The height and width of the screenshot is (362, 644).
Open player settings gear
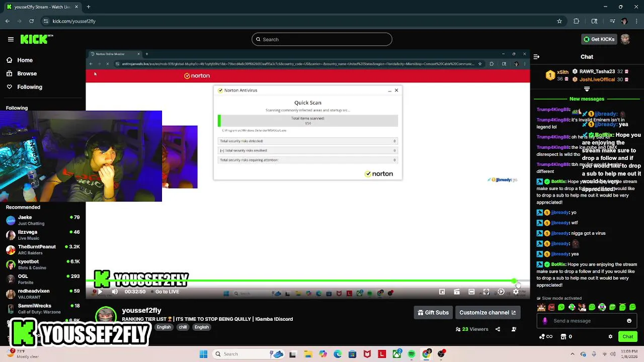point(516,292)
